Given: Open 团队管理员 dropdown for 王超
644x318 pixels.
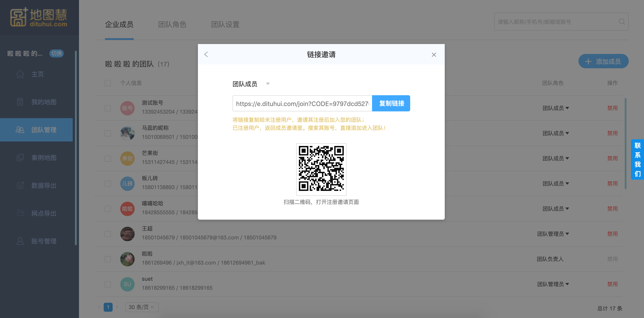Looking at the screenshot, I should pos(553,234).
